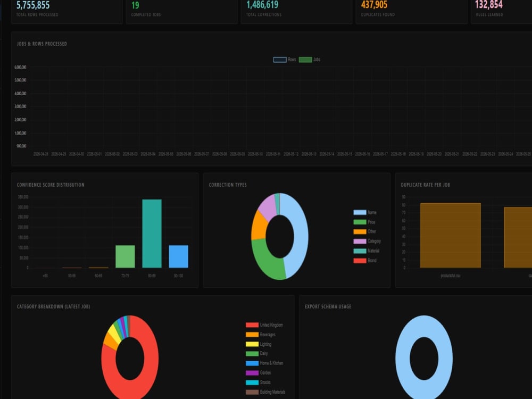
Task: Click the Duplicate Rate Per Job heading
Action: (x=426, y=185)
